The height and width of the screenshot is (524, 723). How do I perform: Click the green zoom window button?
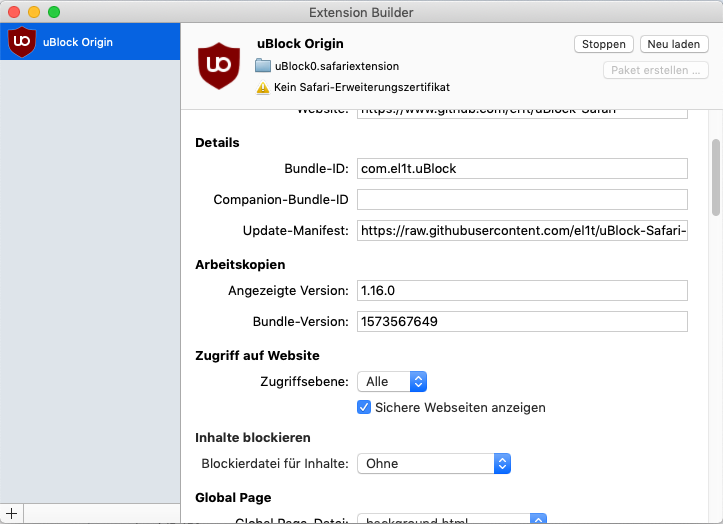coord(54,12)
